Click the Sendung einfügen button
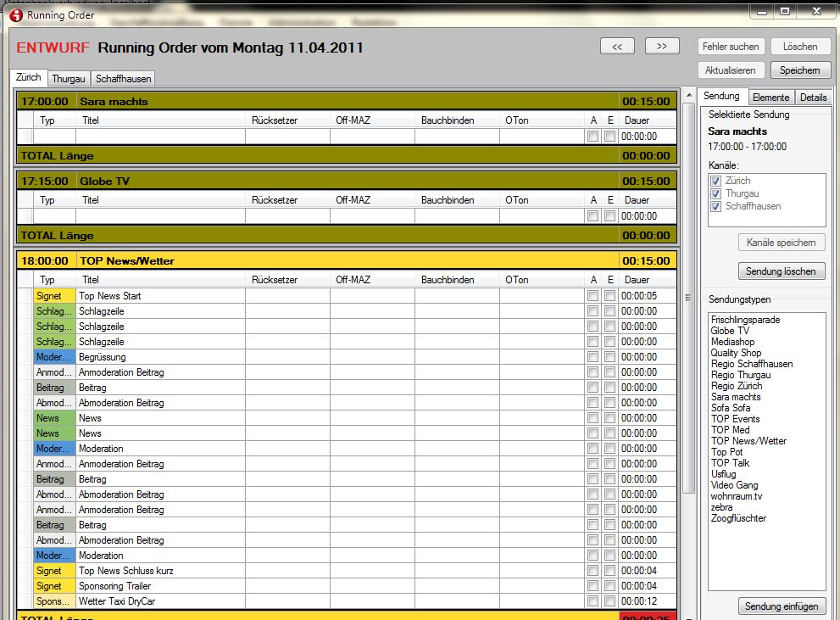The image size is (840, 620). (x=782, y=606)
